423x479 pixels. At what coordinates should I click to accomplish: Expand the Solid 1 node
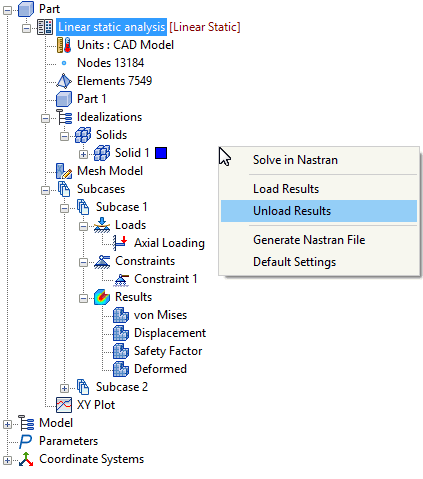pyautogui.click(x=83, y=154)
